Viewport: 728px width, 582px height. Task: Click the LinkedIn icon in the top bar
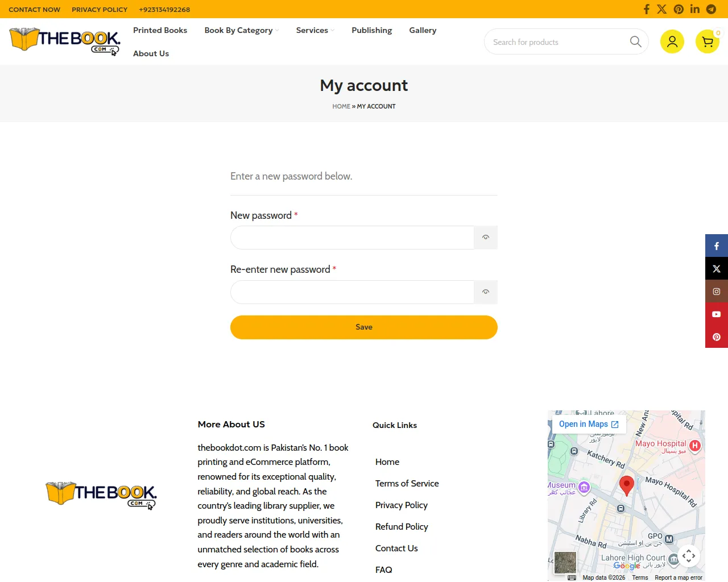point(694,9)
